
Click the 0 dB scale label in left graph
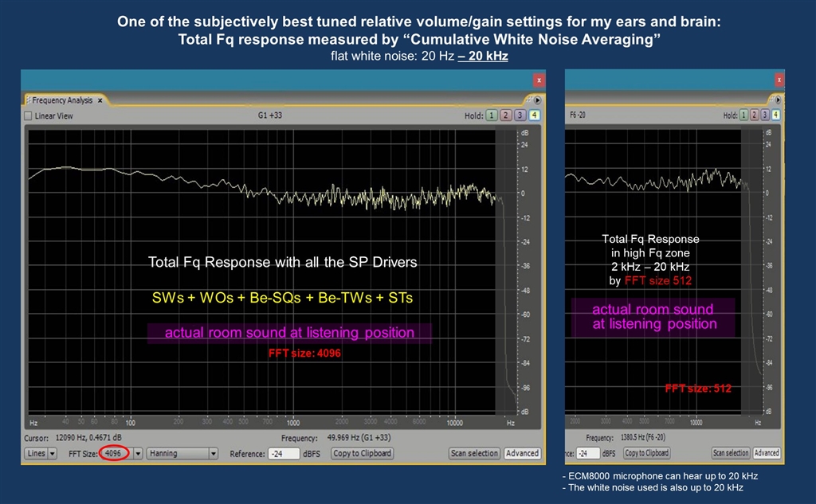pos(524,193)
